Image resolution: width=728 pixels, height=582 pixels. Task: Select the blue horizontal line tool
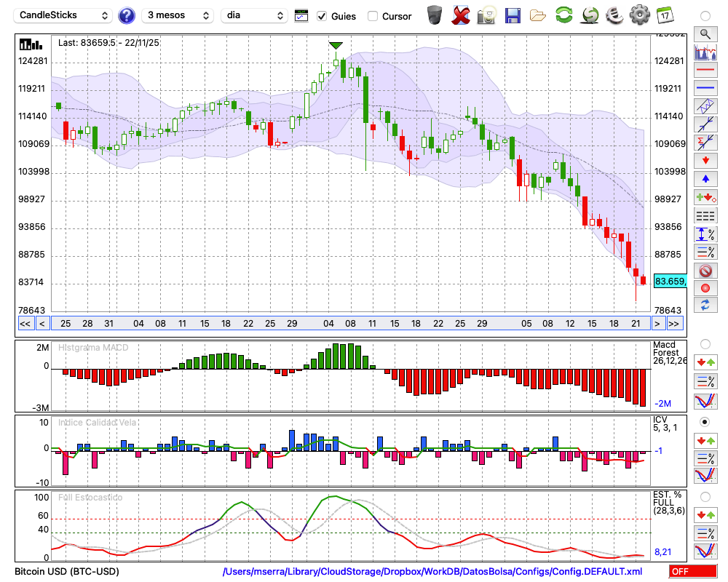[705, 88]
